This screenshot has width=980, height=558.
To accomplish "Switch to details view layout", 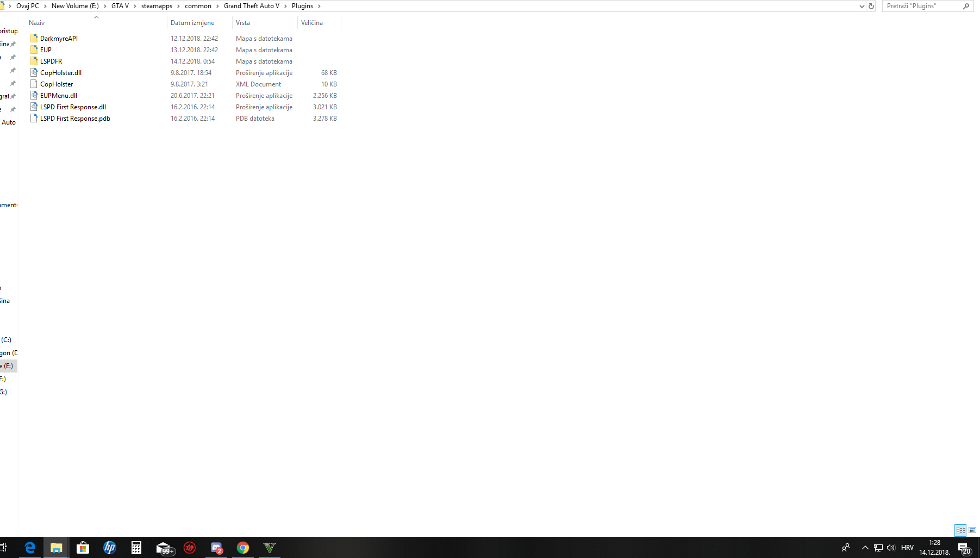I will (x=960, y=530).
